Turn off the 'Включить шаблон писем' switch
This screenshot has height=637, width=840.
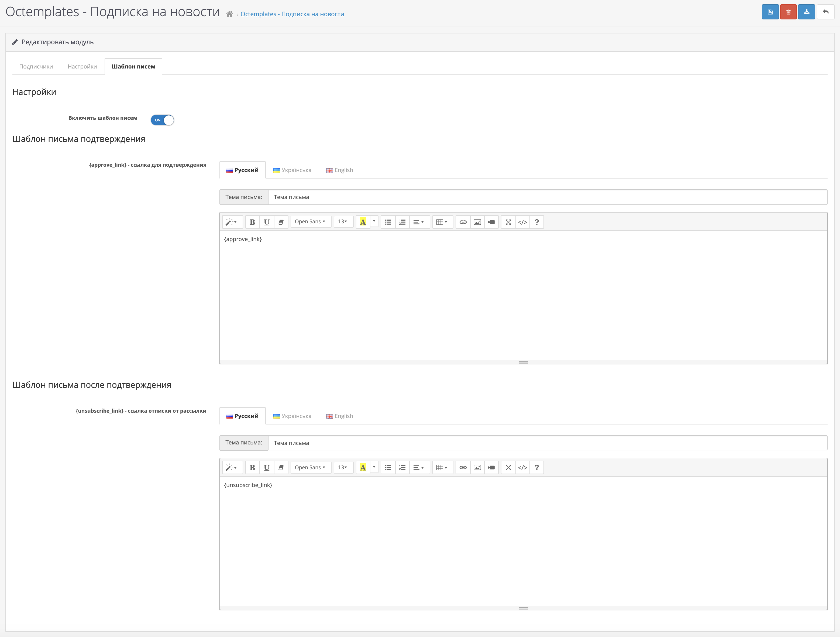tap(162, 120)
